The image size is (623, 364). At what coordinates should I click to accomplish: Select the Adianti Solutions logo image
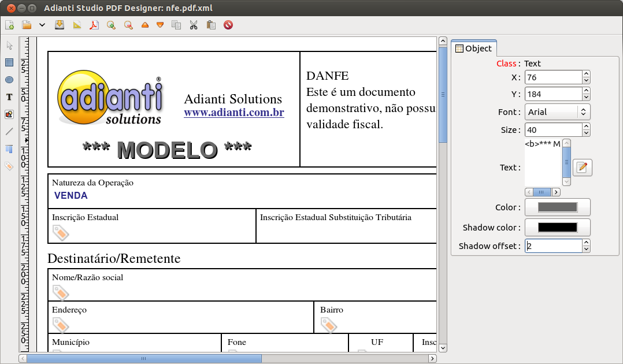pos(110,98)
